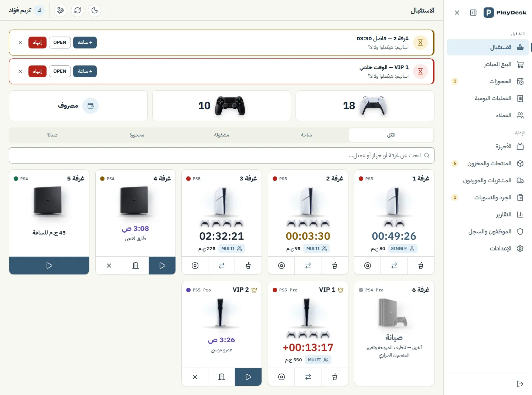Open user profile كريم فؤاد
The image size is (532, 395).
(x=27, y=10)
